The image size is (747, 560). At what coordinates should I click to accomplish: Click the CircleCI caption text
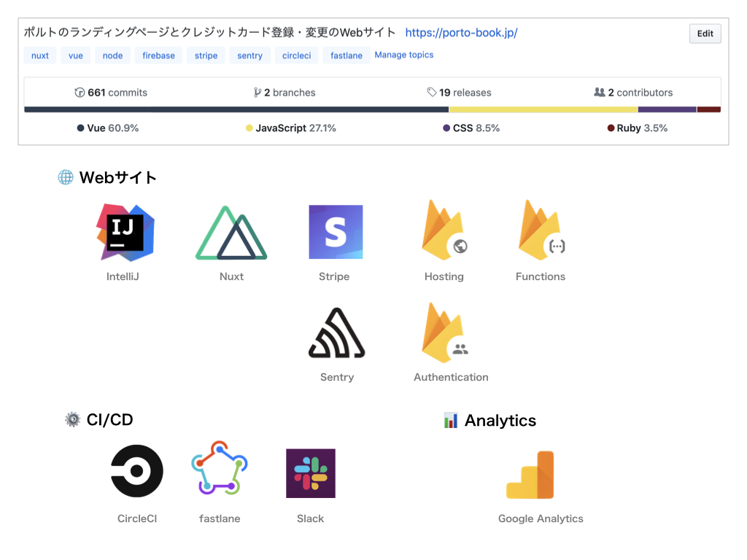[137, 518]
